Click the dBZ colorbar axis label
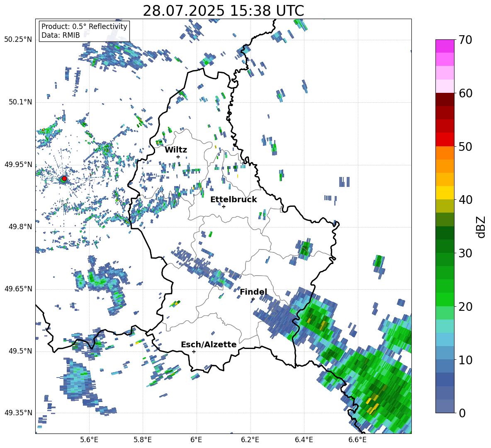Screen dimensions: 491x448 pyautogui.click(x=481, y=227)
